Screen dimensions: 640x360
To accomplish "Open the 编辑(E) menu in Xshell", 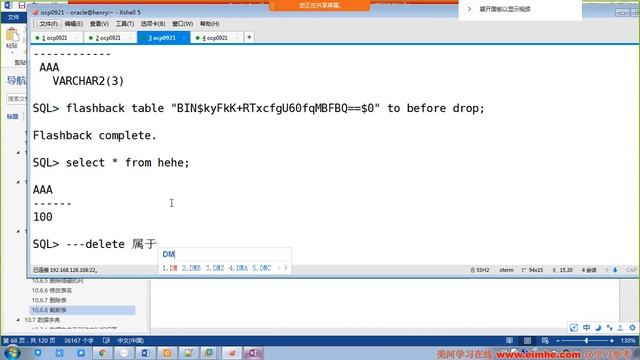I will [73, 24].
